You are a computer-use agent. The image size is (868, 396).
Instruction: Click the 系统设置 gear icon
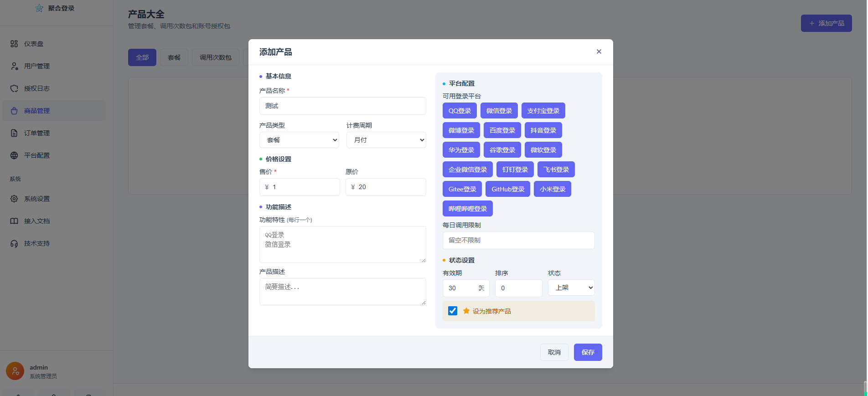[14, 199]
